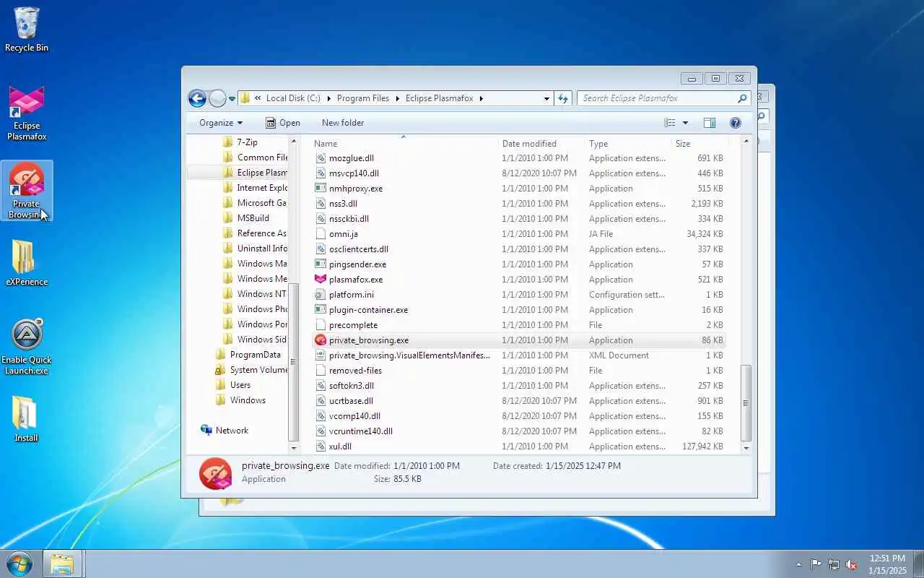Open the Recycle Bin desktop icon

(27, 29)
